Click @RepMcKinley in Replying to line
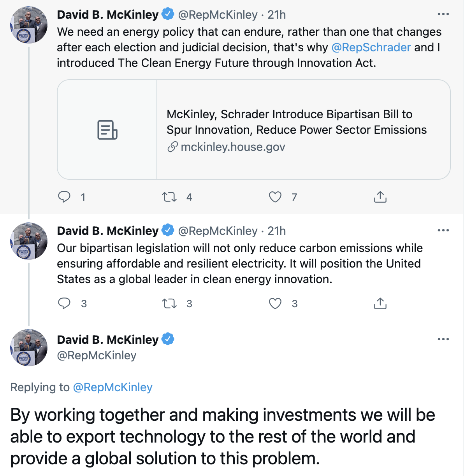464x476 pixels. (x=112, y=387)
